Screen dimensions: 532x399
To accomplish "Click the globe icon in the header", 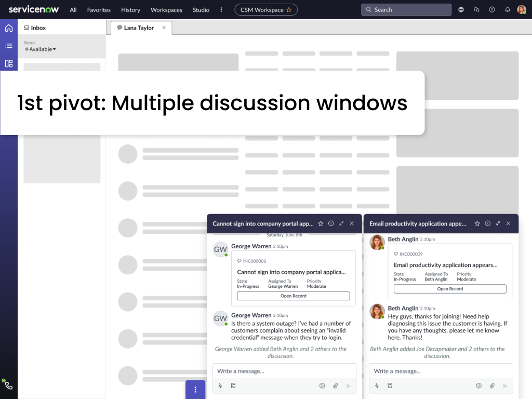I will [461, 9].
